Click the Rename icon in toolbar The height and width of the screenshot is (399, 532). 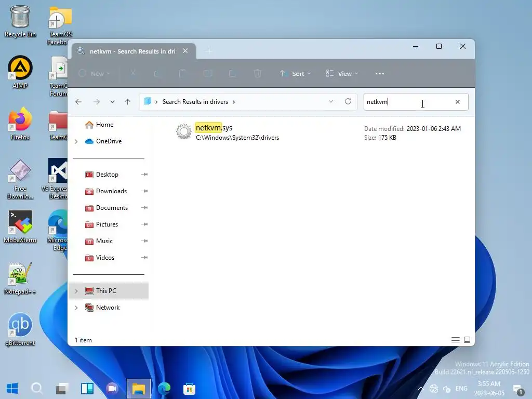coord(208,73)
